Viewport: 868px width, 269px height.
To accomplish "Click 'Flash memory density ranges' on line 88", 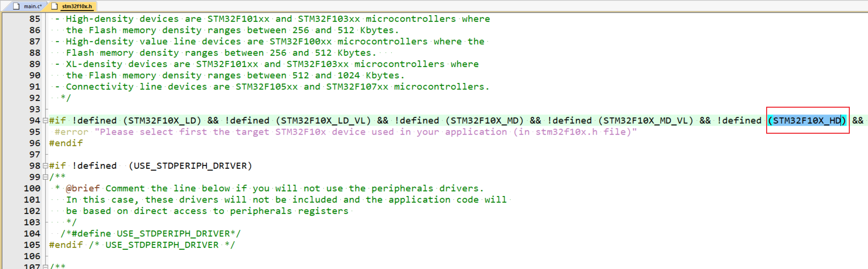I will click(142, 53).
